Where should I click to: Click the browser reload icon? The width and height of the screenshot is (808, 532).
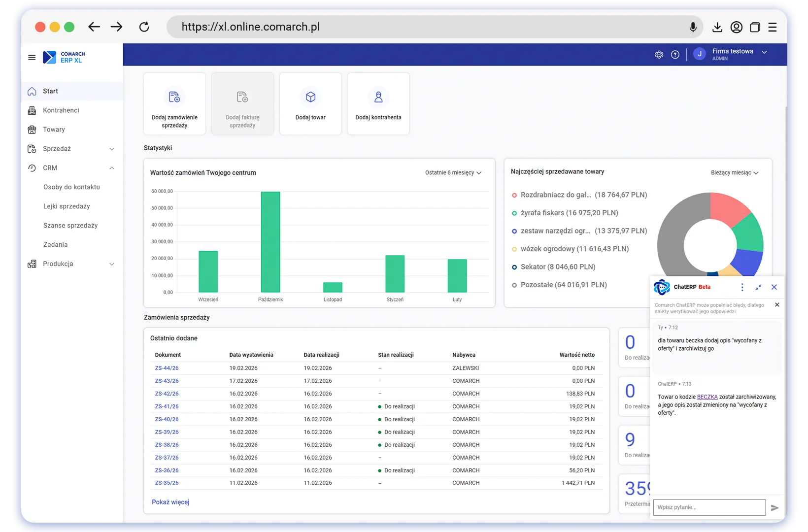[x=144, y=27]
